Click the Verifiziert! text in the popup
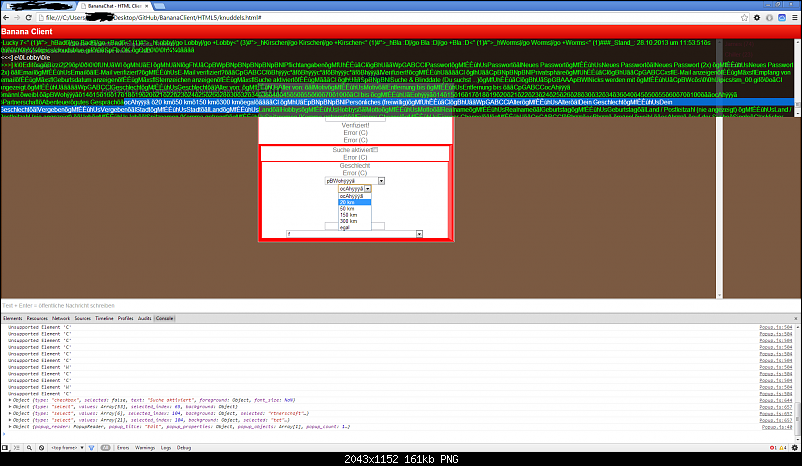The height and width of the screenshot is (466, 802). click(355, 125)
